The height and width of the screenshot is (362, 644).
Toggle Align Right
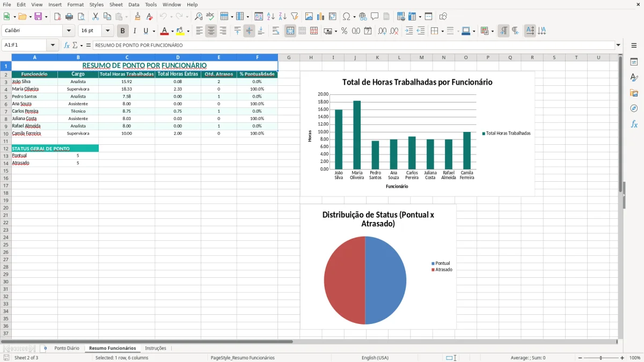(223, 31)
